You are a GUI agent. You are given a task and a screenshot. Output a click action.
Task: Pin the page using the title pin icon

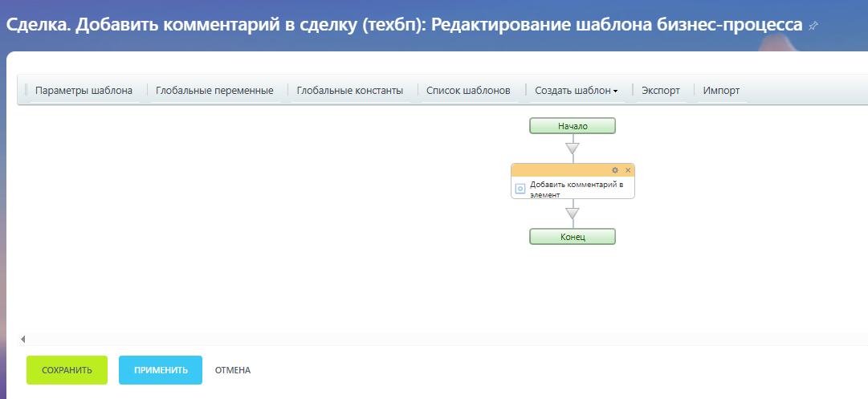point(813,26)
